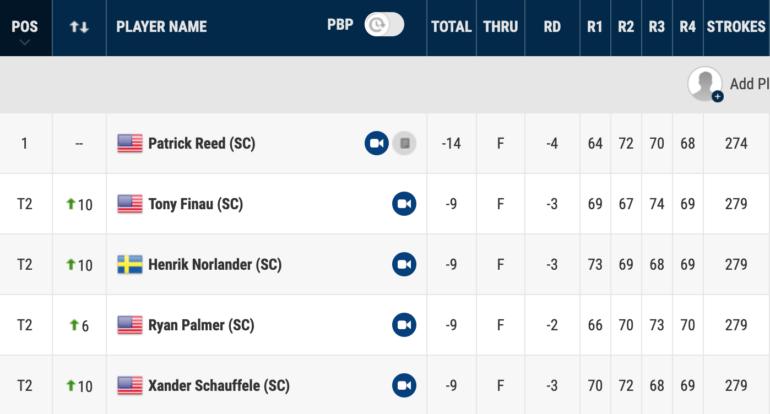Viewport: 770px width, 414px height.
Task: Open Patrick Reed's player row
Action: tap(385, 143)
